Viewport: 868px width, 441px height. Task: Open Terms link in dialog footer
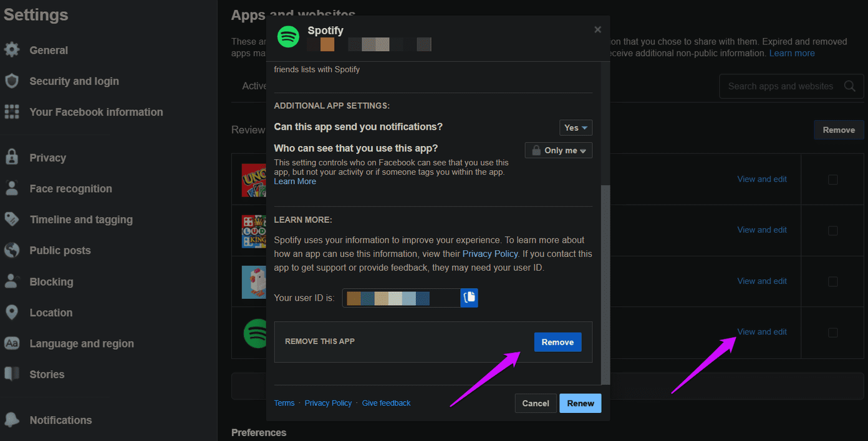[284, 403]
